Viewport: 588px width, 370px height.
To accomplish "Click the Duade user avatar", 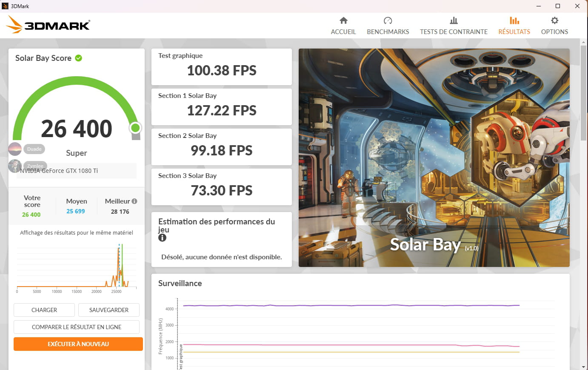I will pos(15,149).
